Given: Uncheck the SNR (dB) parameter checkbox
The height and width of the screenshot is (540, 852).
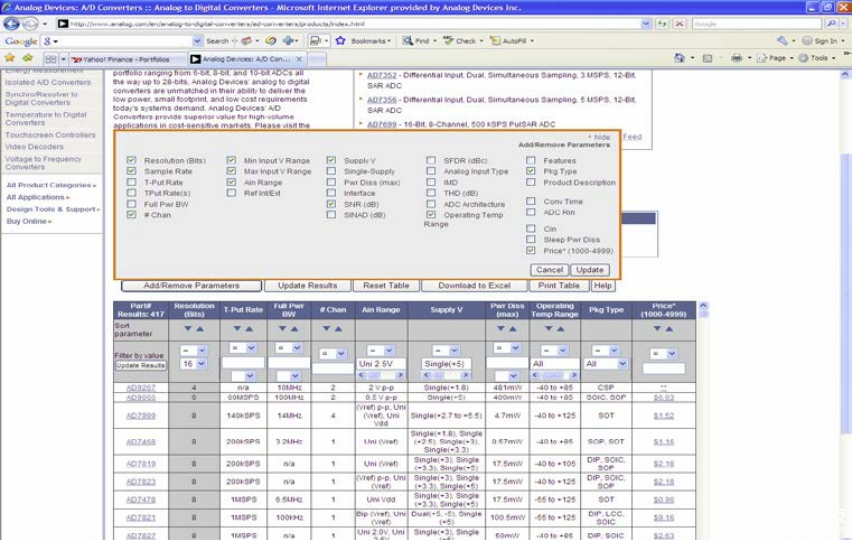Looking at the screenshot, I should (x=332, y=204).
